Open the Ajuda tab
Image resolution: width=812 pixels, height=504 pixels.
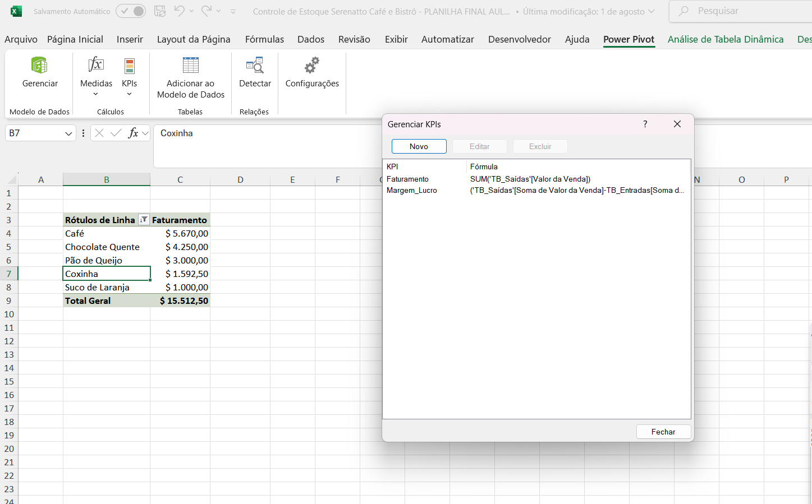click(577, 39)
